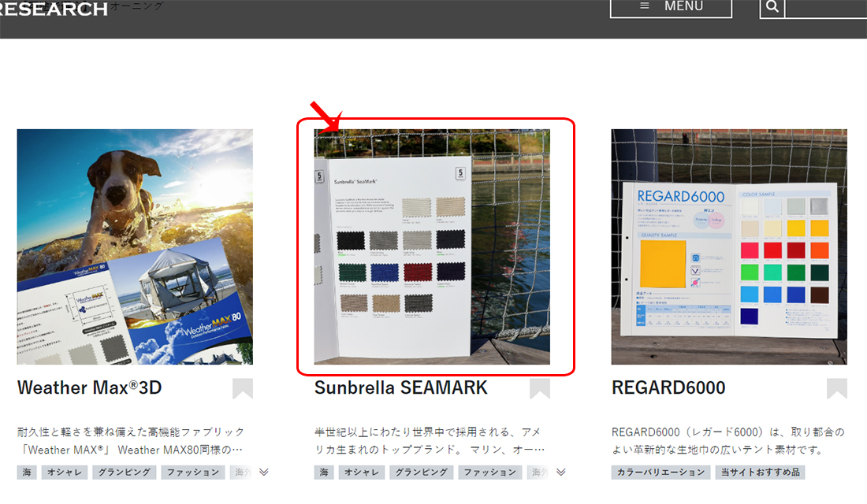Open the REGARD6000 title link
Screen dimensions: 867x504
click(x=668, y=388)
